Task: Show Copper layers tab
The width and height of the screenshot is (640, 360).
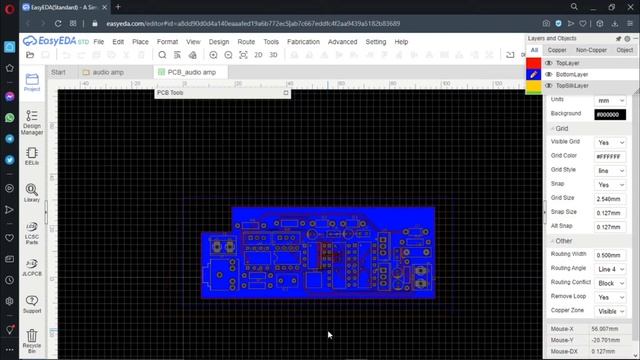Action: pyautogui.click(x=557, y=50)
